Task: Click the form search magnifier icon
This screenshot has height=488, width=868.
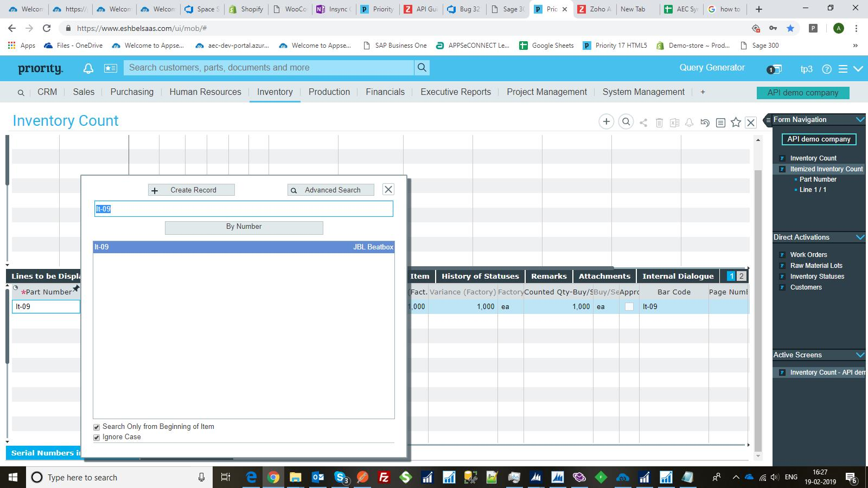Action: [626, 122]
